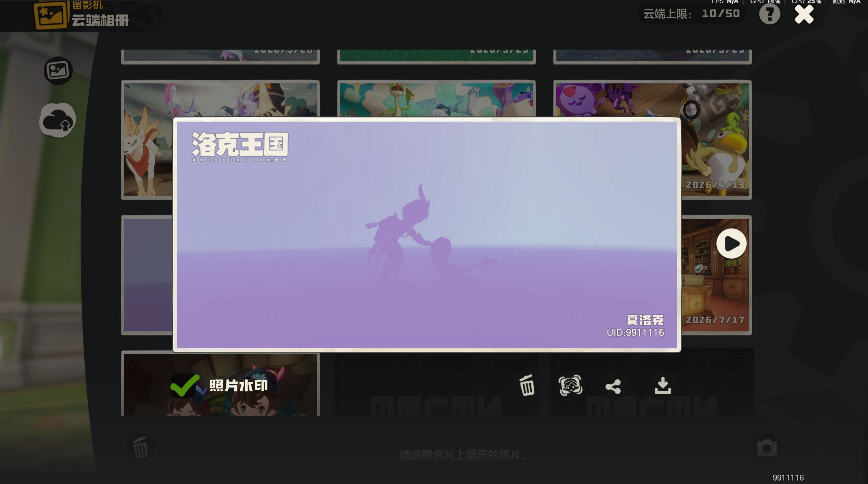The image size is (868, 484).
Task: Open the green snake creature photo thumbnail
Action: [x=436, y=99]
